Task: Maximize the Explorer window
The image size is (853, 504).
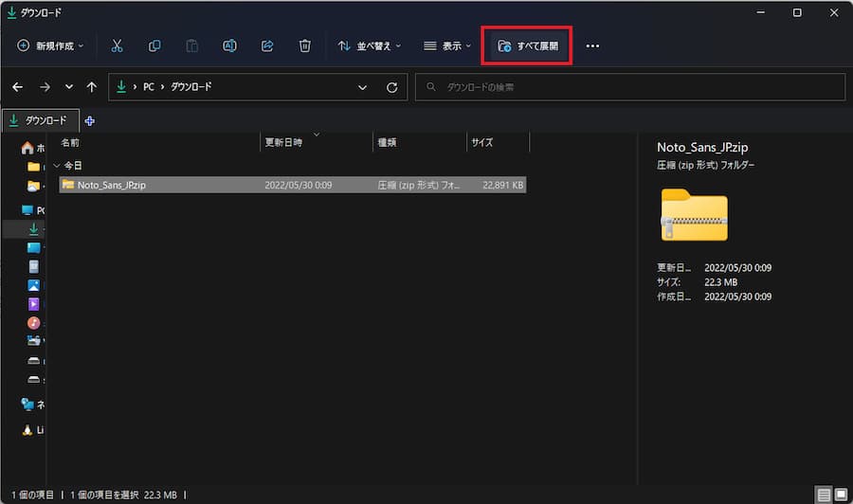Action: (x=797, y=12)
